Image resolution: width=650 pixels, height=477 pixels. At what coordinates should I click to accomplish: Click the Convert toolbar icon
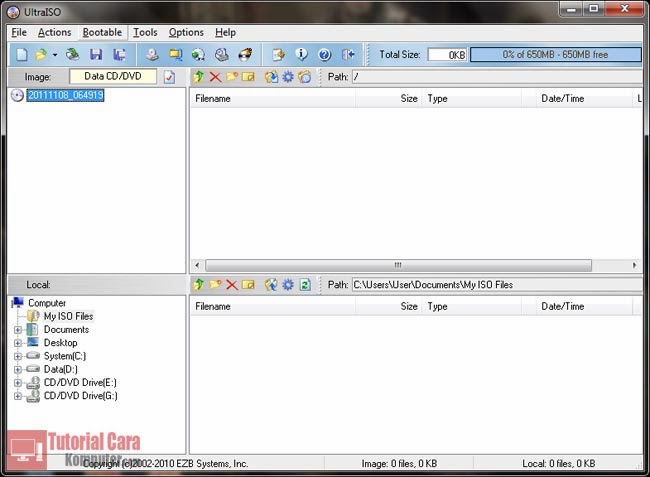point(176,55)
